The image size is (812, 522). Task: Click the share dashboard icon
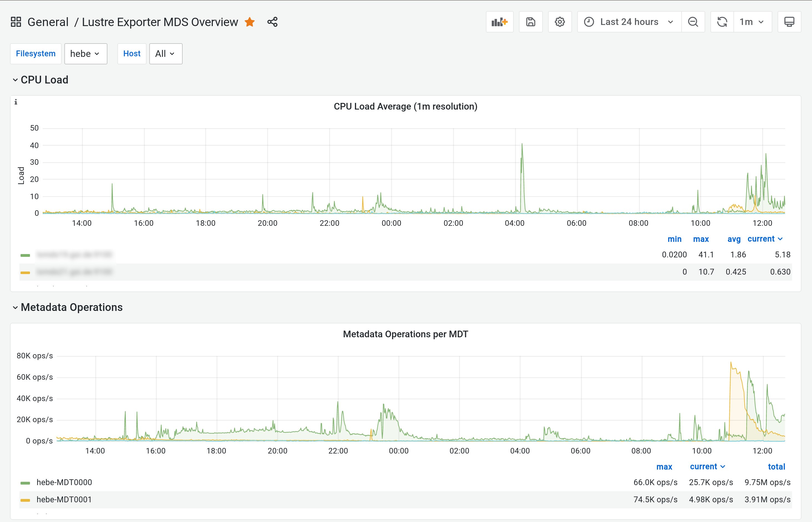tap(272, 22)
